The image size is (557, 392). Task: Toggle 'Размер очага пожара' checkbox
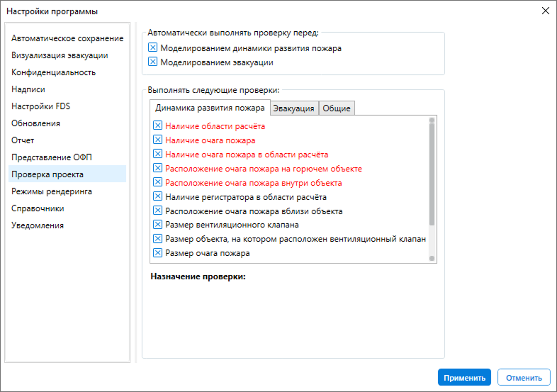158,253
